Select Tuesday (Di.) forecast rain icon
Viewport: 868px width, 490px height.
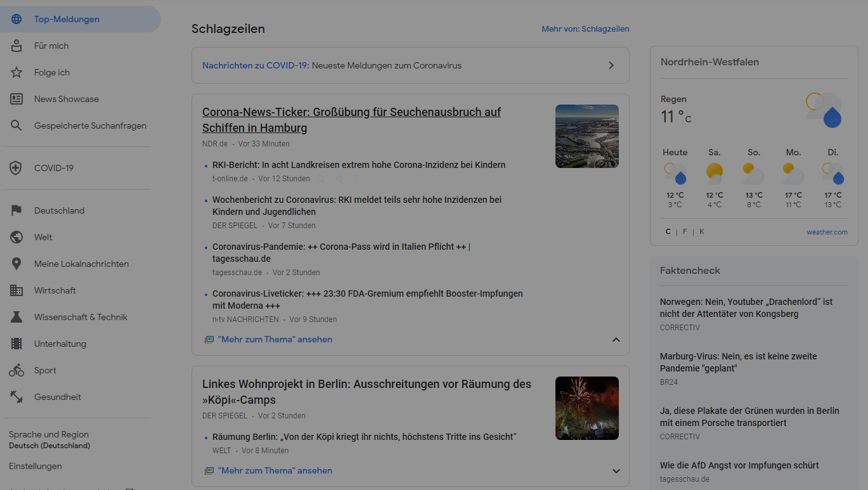pyautogui.click(x=833, y=173)
